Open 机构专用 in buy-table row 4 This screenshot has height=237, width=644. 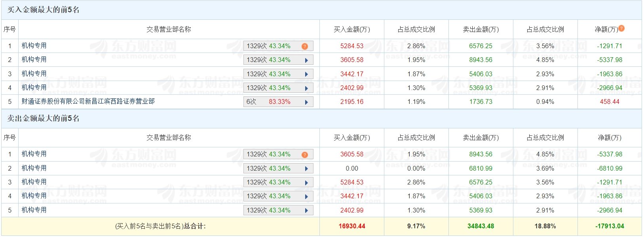click(34, 88)
